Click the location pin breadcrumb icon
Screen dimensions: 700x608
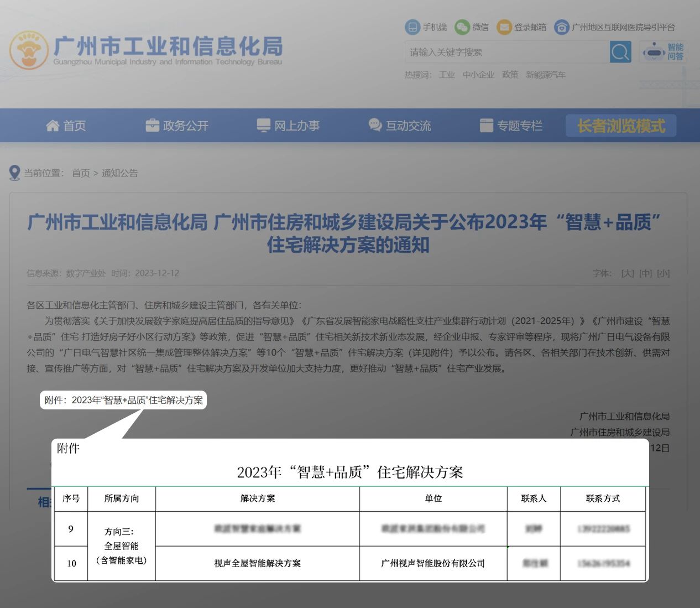coord(15,173)
